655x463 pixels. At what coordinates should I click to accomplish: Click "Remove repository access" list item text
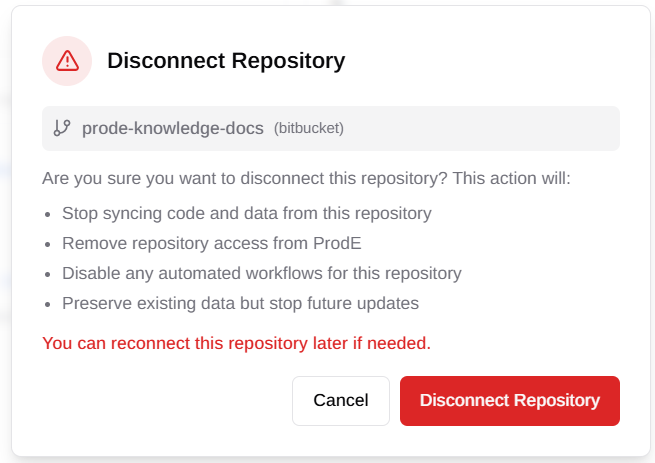[212, 244]
